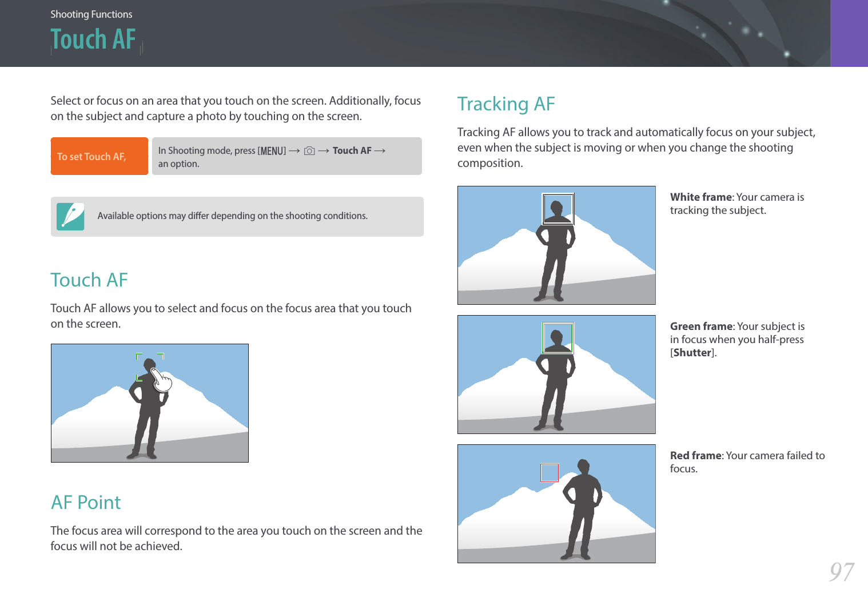Click the paragraph starting "Touch AF allows you to select"
The width and height of the screenshot is (868, 609).
point(231,316)
